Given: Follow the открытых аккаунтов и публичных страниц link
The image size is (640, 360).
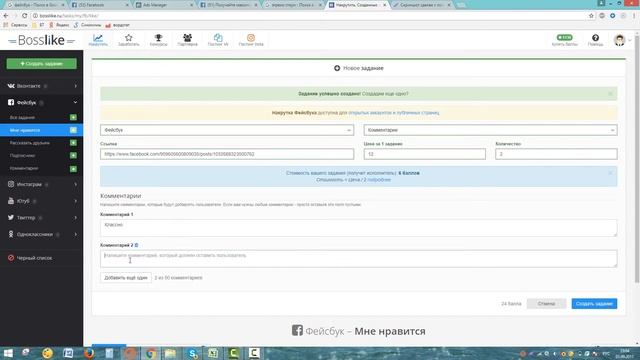Looking at the screenshot, I should pos(394,113).
